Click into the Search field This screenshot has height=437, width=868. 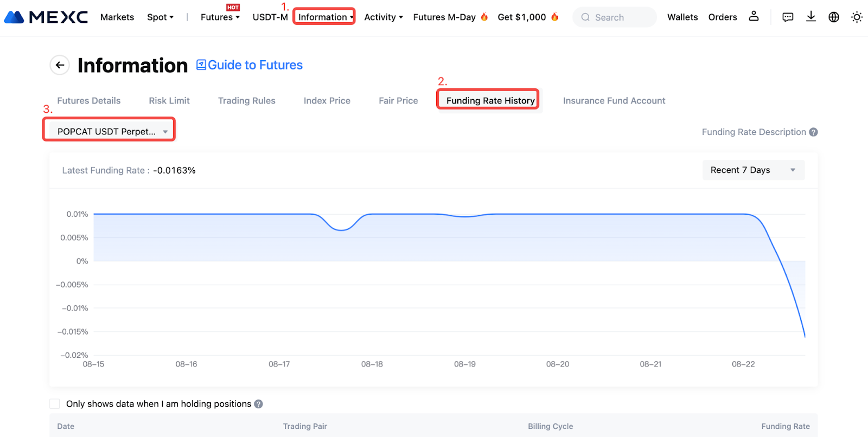[x=615, y=17]
